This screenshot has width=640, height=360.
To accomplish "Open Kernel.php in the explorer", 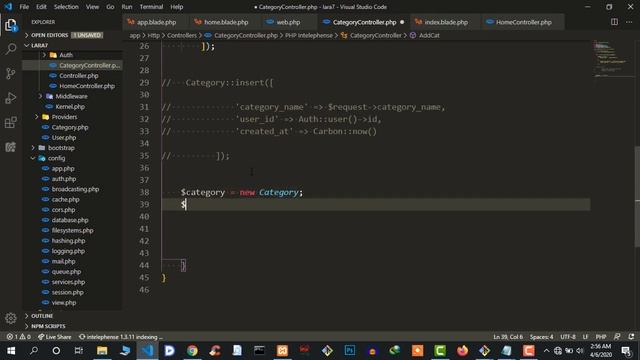I will click(x=70, y=107).
